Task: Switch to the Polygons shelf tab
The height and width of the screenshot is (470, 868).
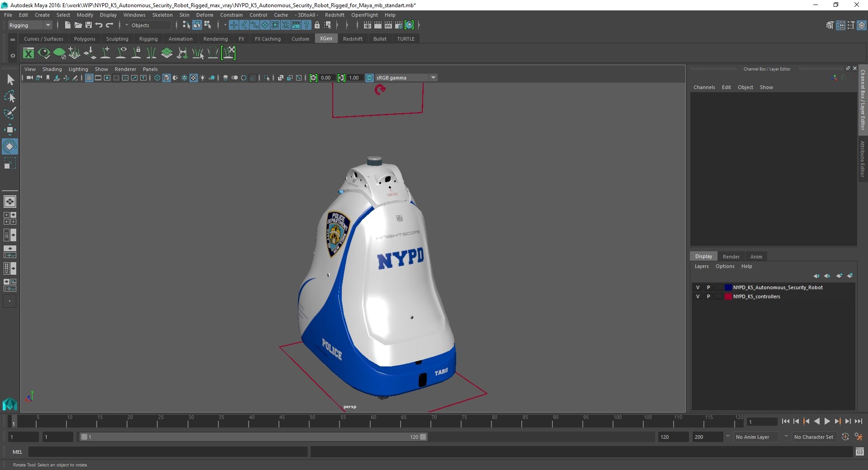Action: coord(85,39)
